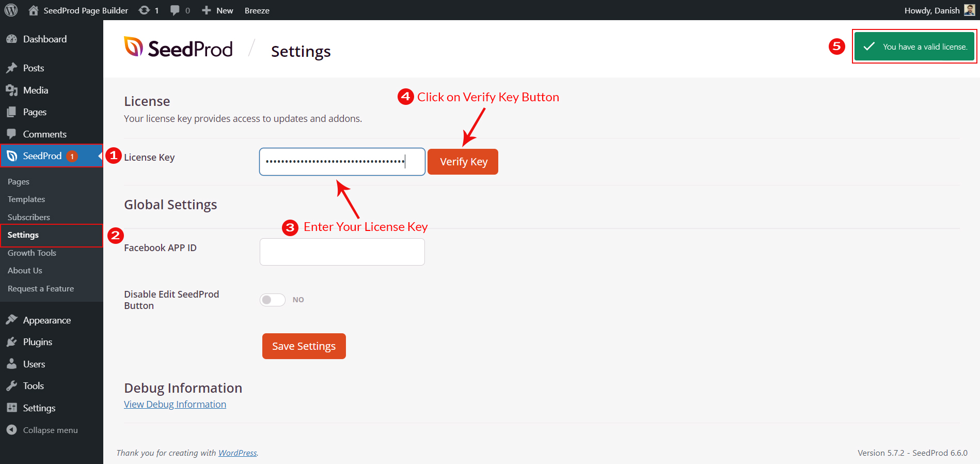Image resolution: width=980 pixels, height=464 pixels.
Task: Focus the Facebook APP ID text box
Action: 342,252
